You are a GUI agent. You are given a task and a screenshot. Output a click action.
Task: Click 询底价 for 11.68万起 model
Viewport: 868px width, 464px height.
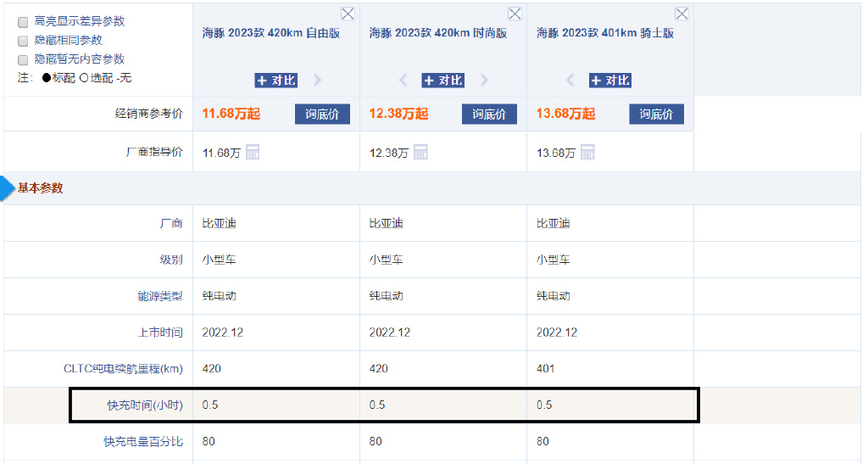(322, 114)
